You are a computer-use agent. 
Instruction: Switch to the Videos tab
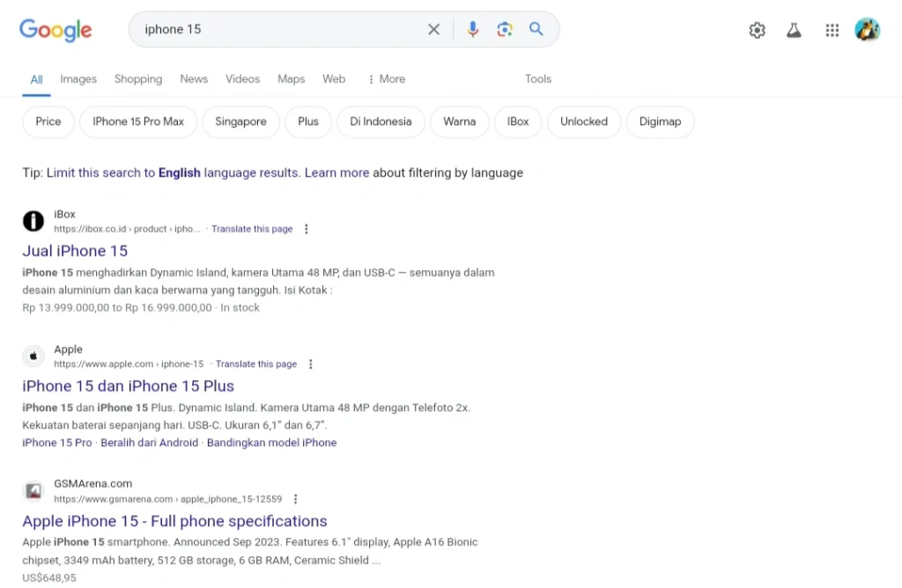coord(242,78)
